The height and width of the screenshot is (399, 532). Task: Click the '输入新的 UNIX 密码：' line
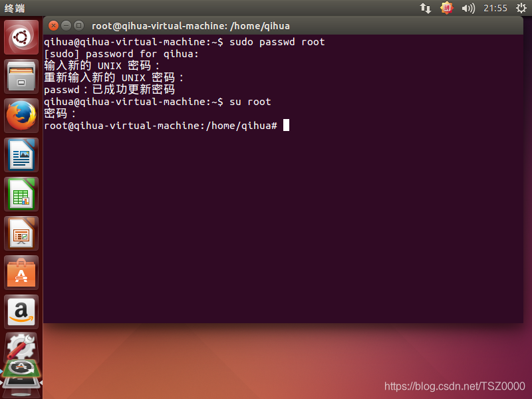tap(102, 65)
